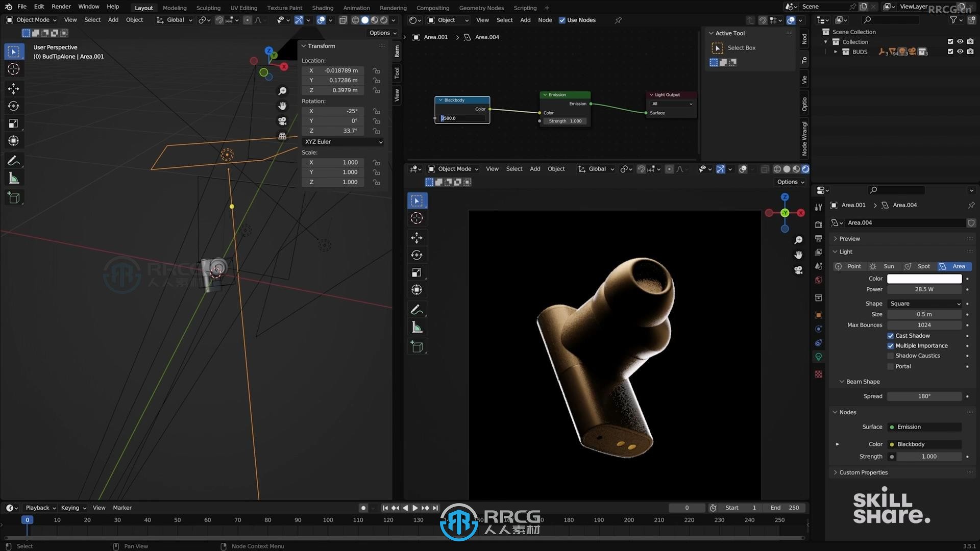The width and height of the screenshot is (980, 551).
Task: Select the Measure tool in render viewport
Action: pos(417,328)
